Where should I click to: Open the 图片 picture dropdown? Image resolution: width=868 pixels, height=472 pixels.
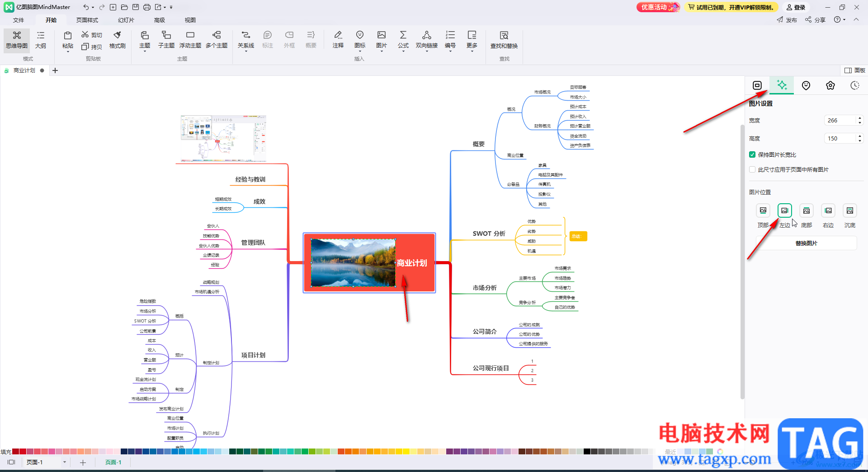[x=382, y=51]
